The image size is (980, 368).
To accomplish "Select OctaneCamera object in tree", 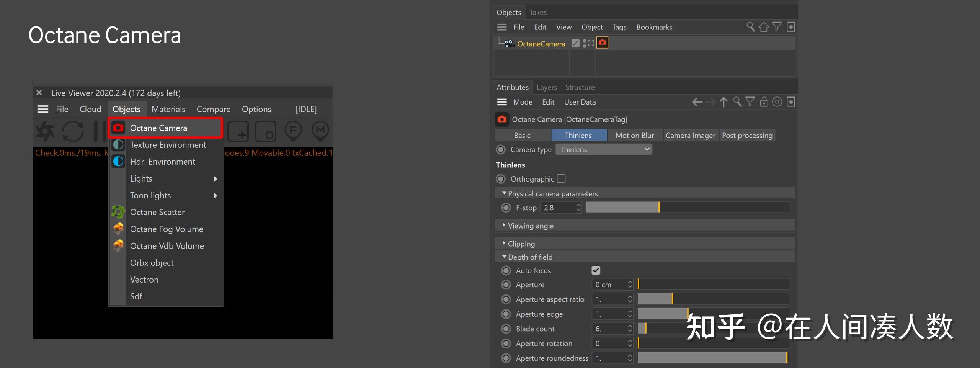I will click(541, 44).
